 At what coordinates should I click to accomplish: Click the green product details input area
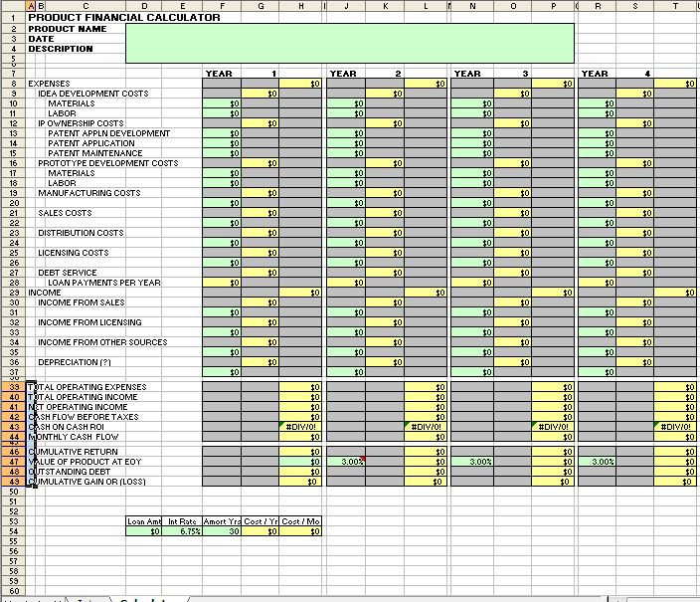tap(350, 44)
